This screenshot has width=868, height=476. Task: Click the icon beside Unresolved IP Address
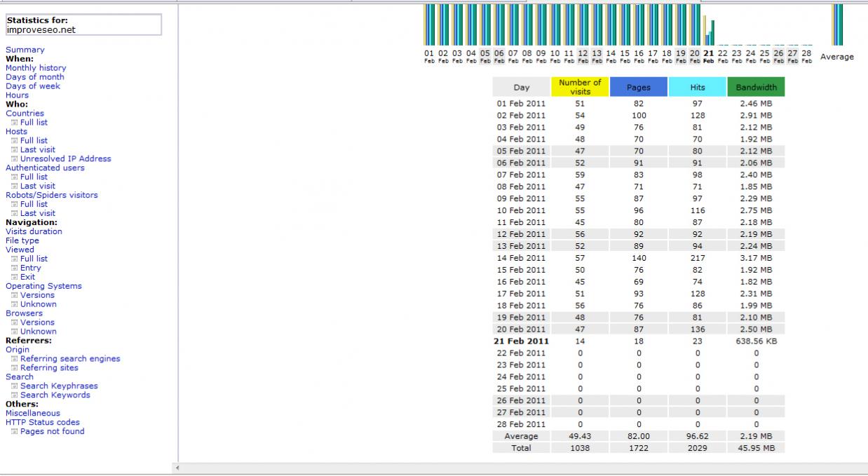tap(14, 159)
